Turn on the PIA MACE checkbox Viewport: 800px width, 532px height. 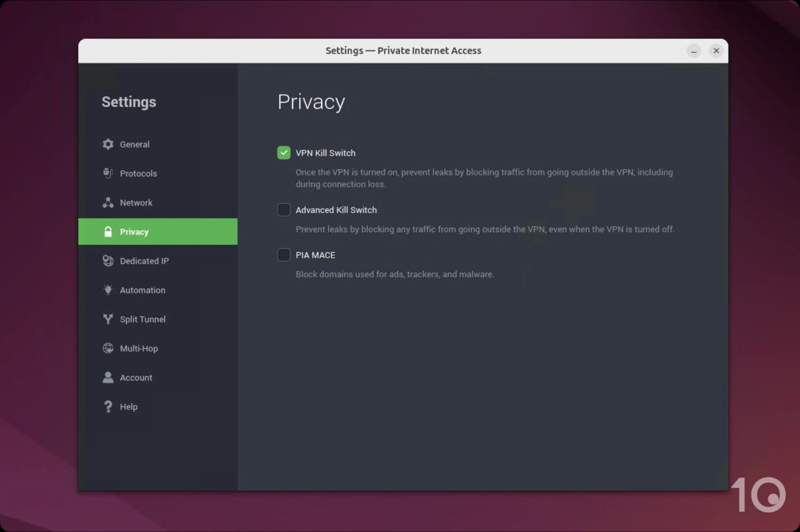(x=284, y=255)
